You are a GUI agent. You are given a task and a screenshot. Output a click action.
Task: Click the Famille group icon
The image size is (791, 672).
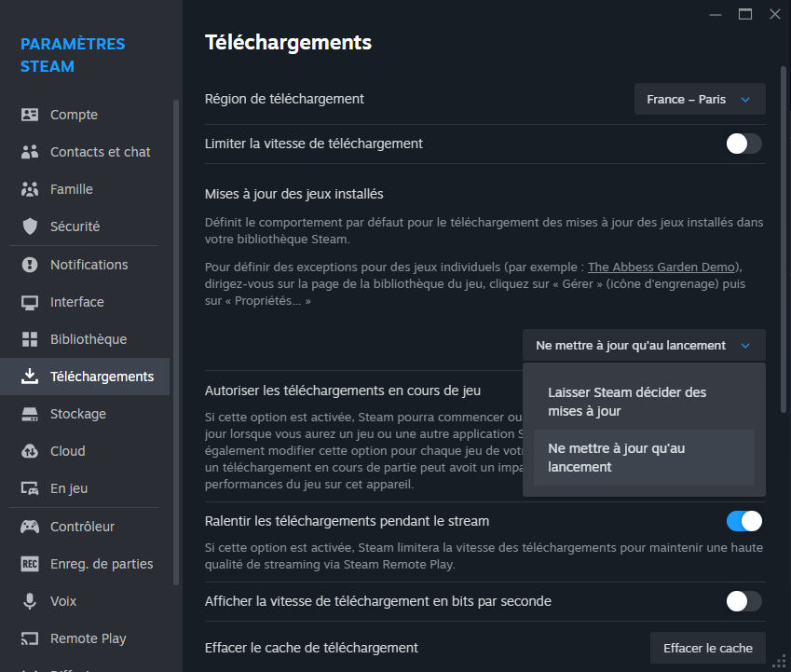[30, 189]
